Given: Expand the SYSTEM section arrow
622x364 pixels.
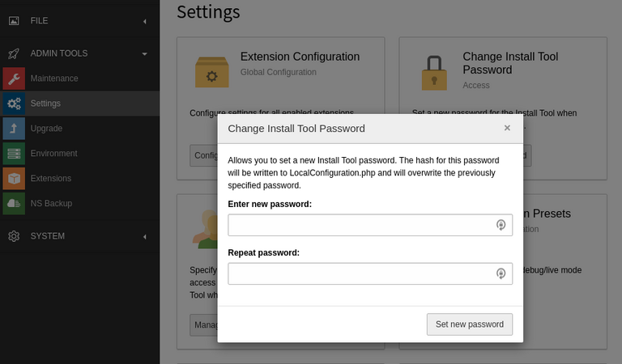Looking at the screenshot, I should [144, 236].
